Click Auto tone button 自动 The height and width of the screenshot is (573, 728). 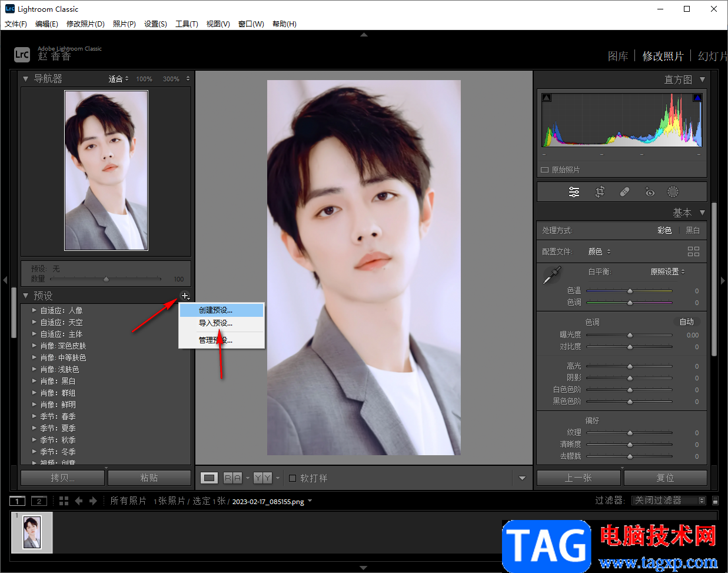point(687,322)
